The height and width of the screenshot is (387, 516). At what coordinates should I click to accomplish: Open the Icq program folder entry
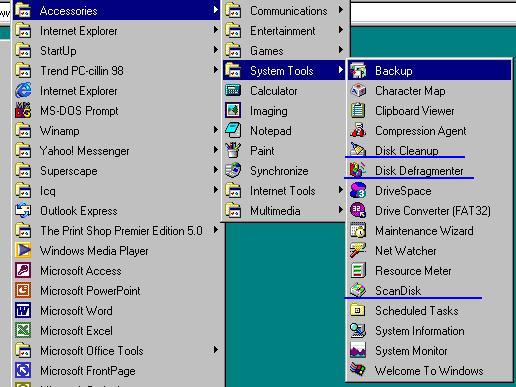[116, 191]
